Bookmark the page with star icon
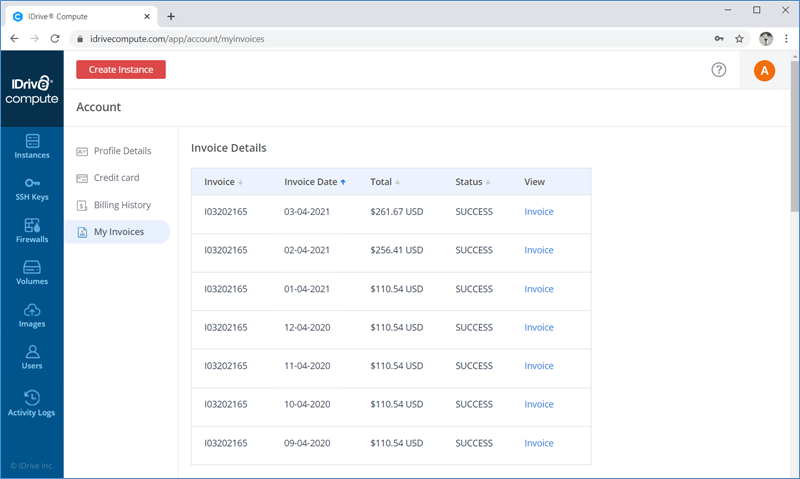Screen dimensions: 800x479 point(739,39)
